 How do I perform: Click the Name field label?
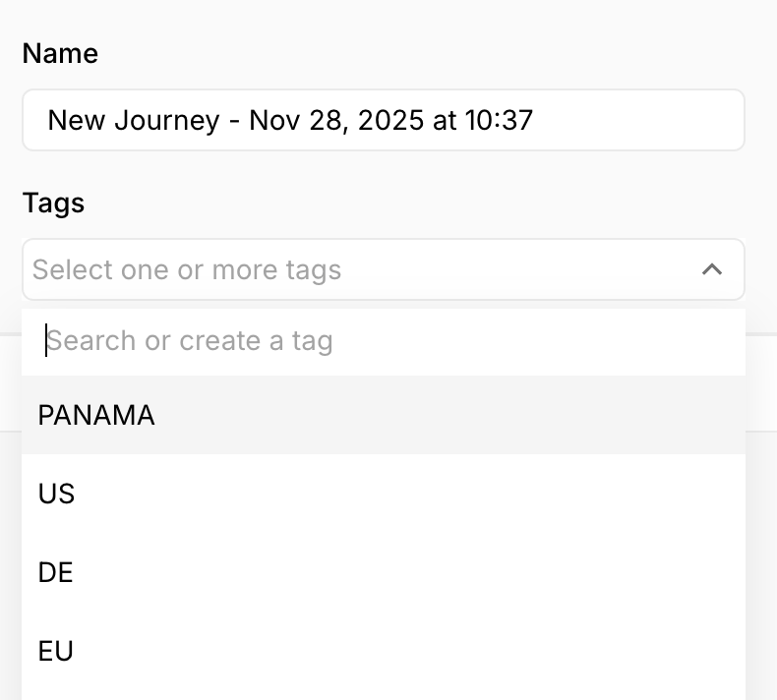click(60, 53)
